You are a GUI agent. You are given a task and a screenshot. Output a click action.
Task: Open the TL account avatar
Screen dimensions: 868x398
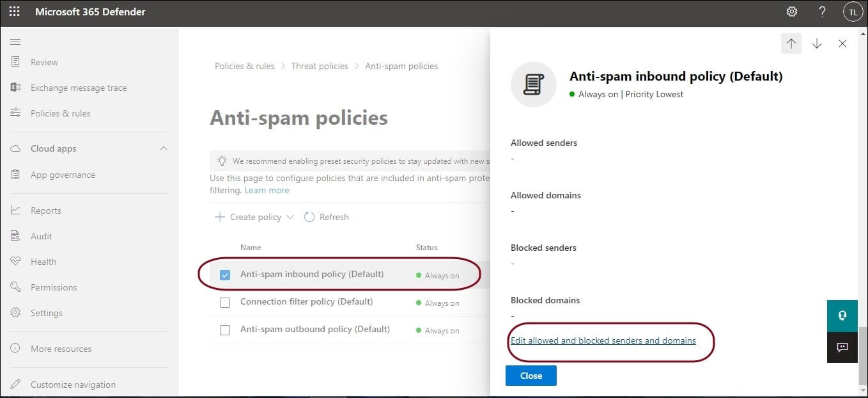coord(853,12)
